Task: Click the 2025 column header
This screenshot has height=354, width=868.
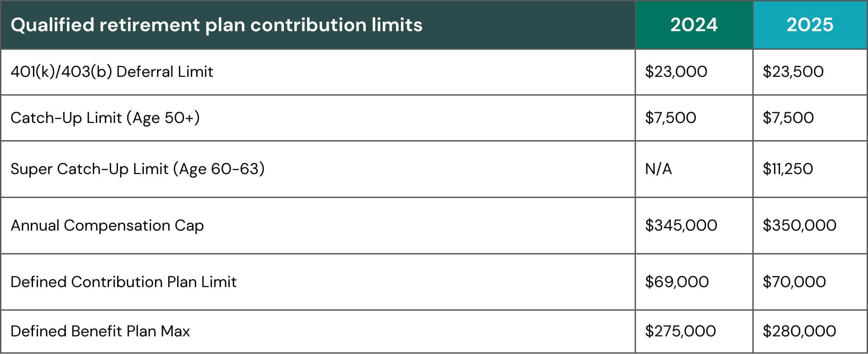Action: pos(809,25)
